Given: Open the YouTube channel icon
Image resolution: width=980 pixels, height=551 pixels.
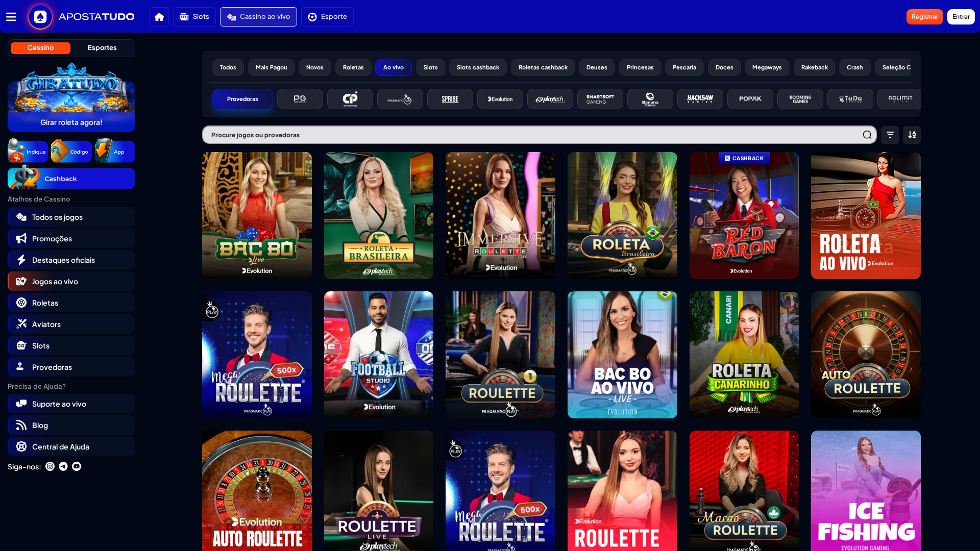Looking at the screenshot, I should (77, 466).
